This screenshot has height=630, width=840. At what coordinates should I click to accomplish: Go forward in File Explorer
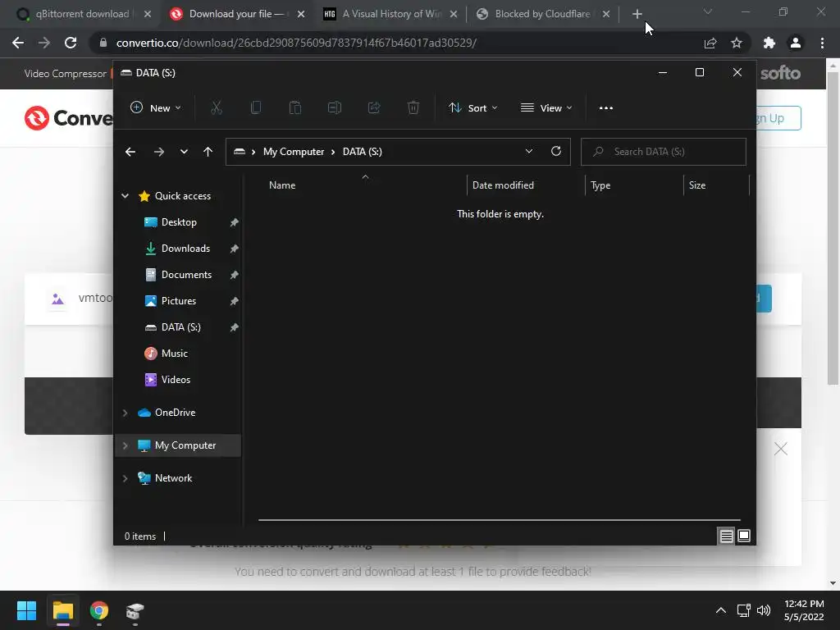[158, 152]
